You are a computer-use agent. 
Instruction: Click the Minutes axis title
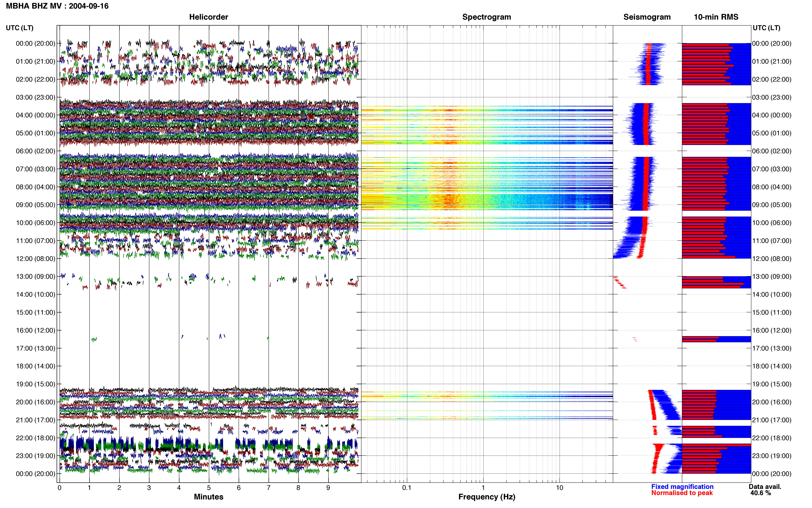209,497
